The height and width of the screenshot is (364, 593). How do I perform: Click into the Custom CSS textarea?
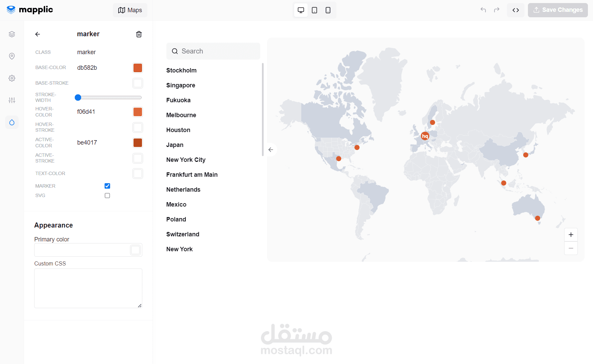[88, 288]
